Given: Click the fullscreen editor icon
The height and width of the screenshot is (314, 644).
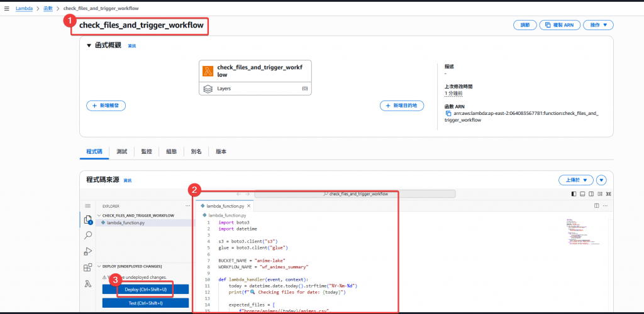Looking at the screenshot, I should click(x=608, y=194).
